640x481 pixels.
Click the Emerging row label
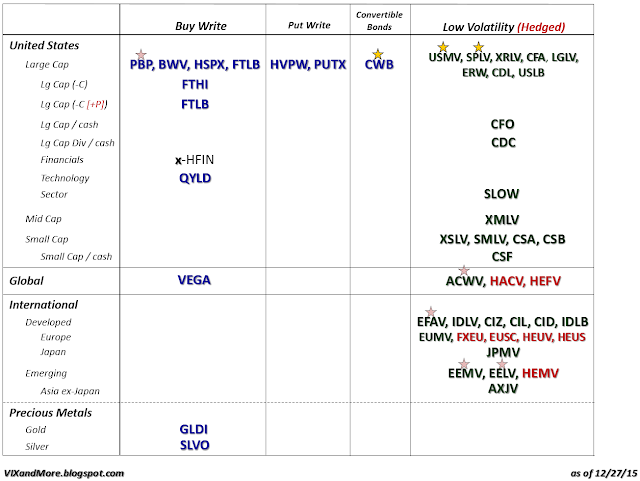(x=46, y=373)
